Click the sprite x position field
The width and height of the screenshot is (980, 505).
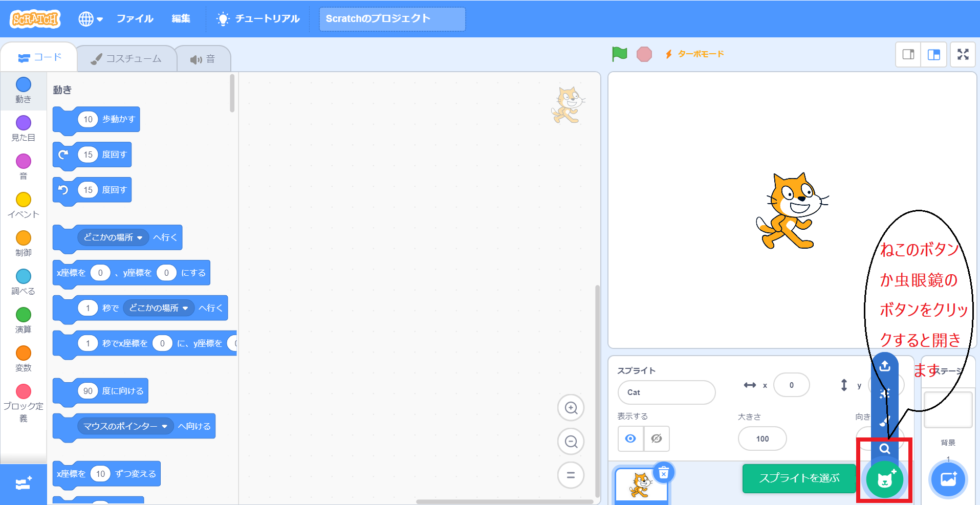[791, 385]
